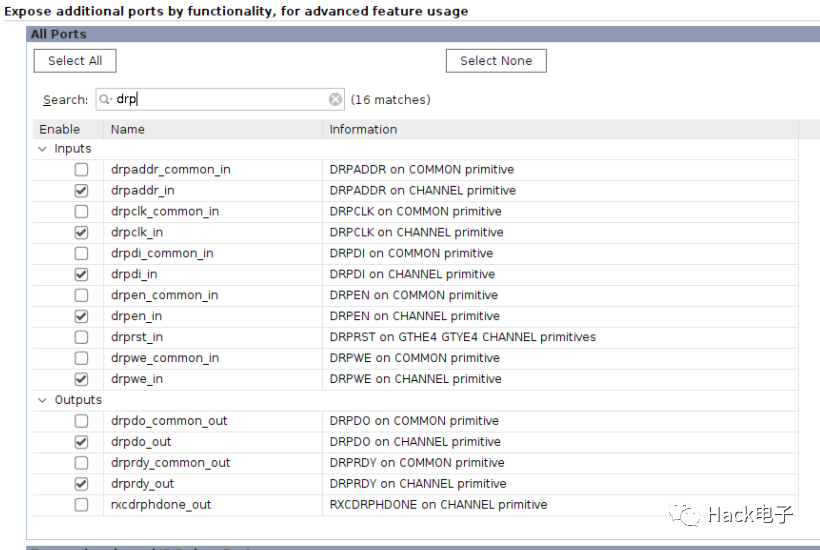Click 'DRPRDY on CHANNEL primitive' text
Viewport: 820px width, 550px height.
[418, 484]
